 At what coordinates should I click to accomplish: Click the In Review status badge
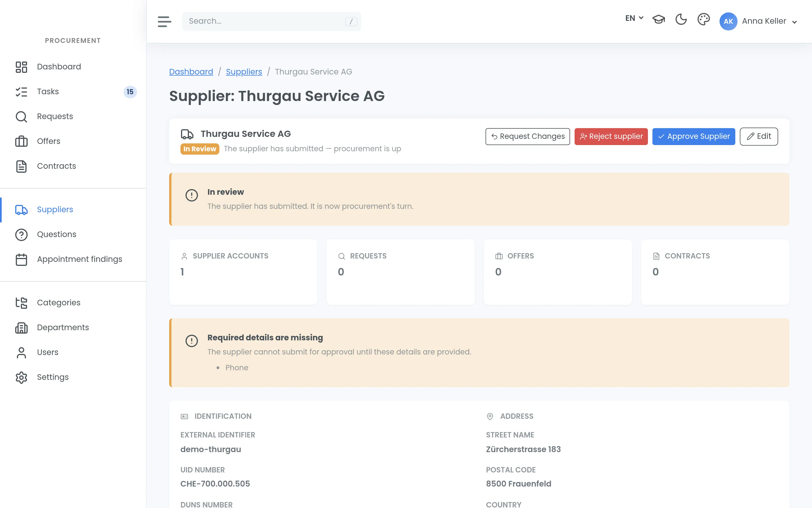pos(200,149)
